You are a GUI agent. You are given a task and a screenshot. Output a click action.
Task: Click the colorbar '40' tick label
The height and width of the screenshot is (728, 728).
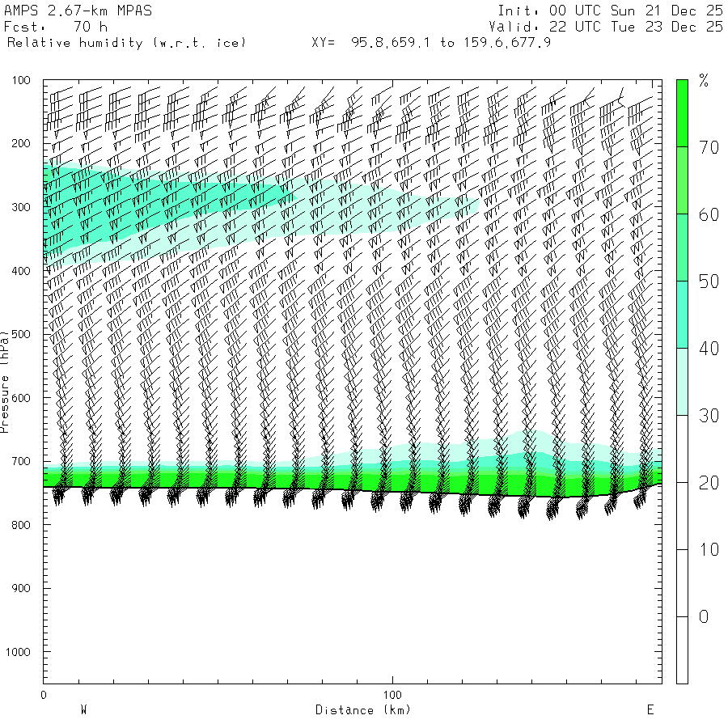pyautogui.click(x=709, y=349)
